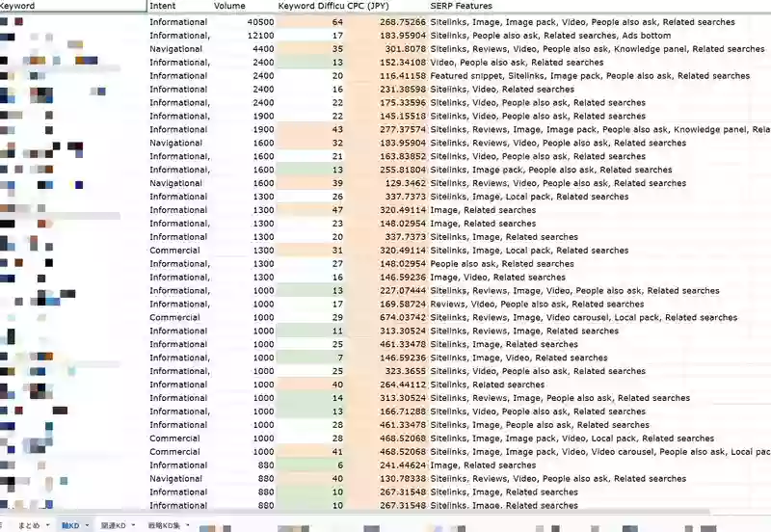Select keyword difficulty cell with value 7
The height and width of the screenshot is (532, 771).
coord(310,358)
